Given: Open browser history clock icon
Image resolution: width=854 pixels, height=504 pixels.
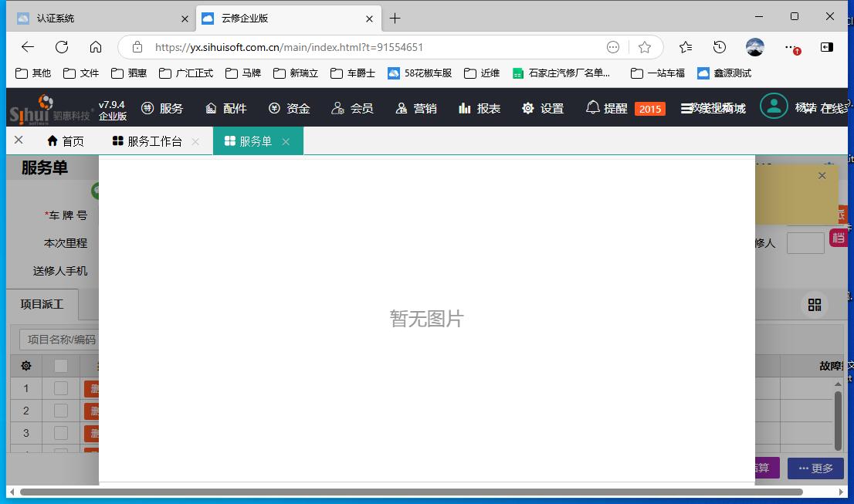Looking at the screenshot, I should [720, 47].
